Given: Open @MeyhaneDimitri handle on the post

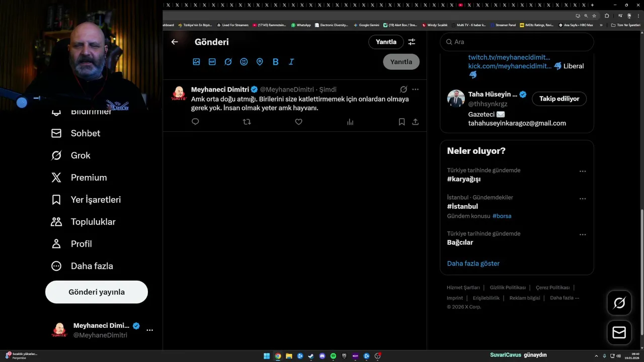Looking at the screenshot, I should (287, 89).
